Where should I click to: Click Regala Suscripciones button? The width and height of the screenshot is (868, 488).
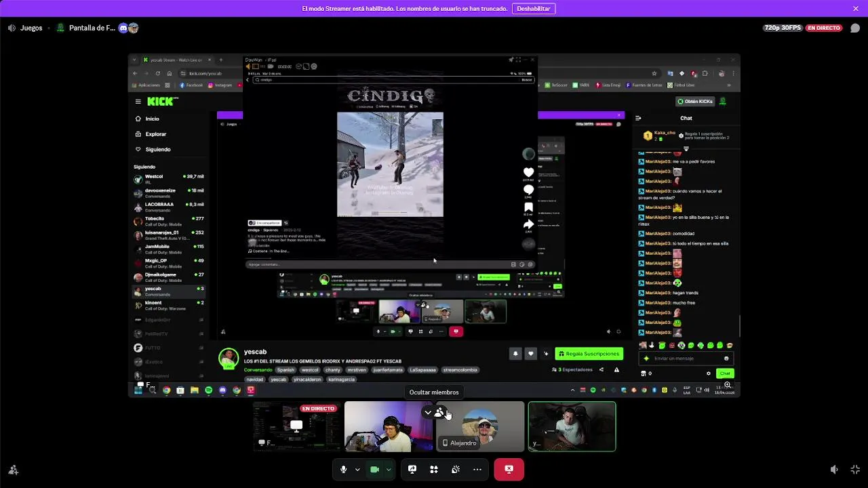coord(589,354)
